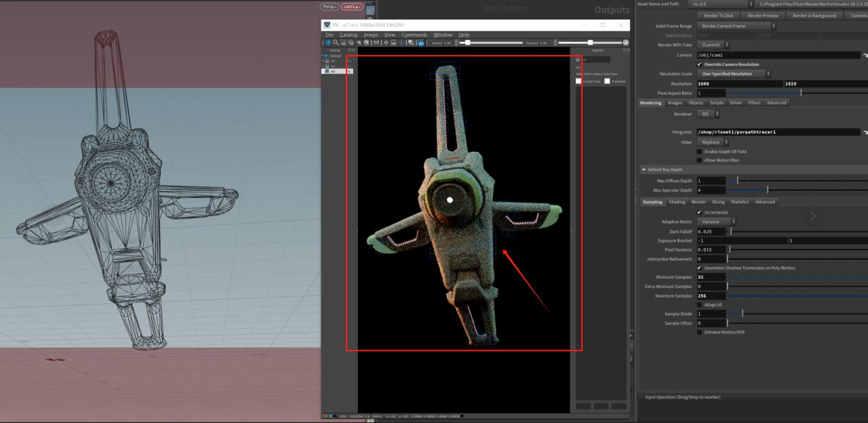Click the Render To Disk button

coord(717,16)
